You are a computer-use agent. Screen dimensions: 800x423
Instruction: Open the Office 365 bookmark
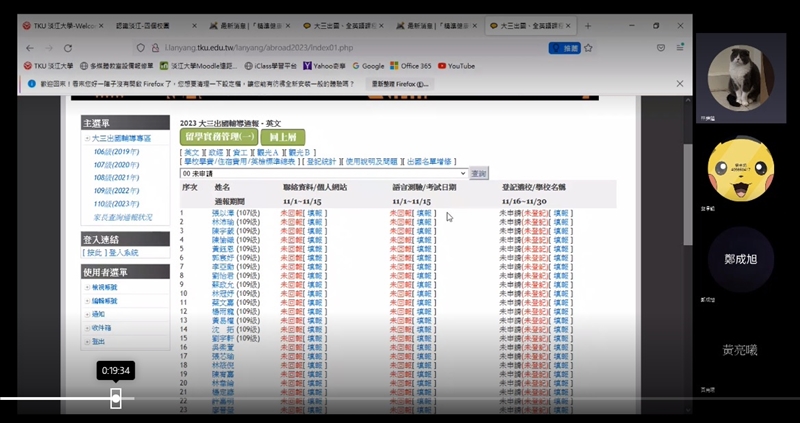[408, 66]
